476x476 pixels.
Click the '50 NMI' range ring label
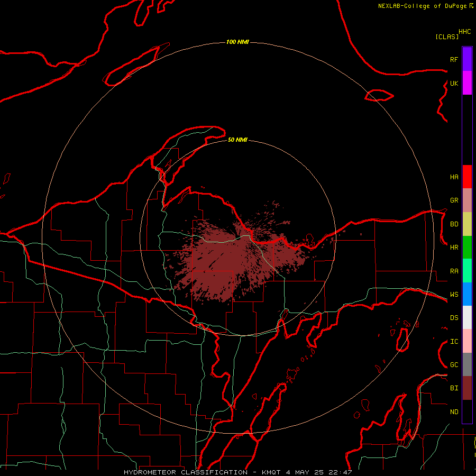237,140
